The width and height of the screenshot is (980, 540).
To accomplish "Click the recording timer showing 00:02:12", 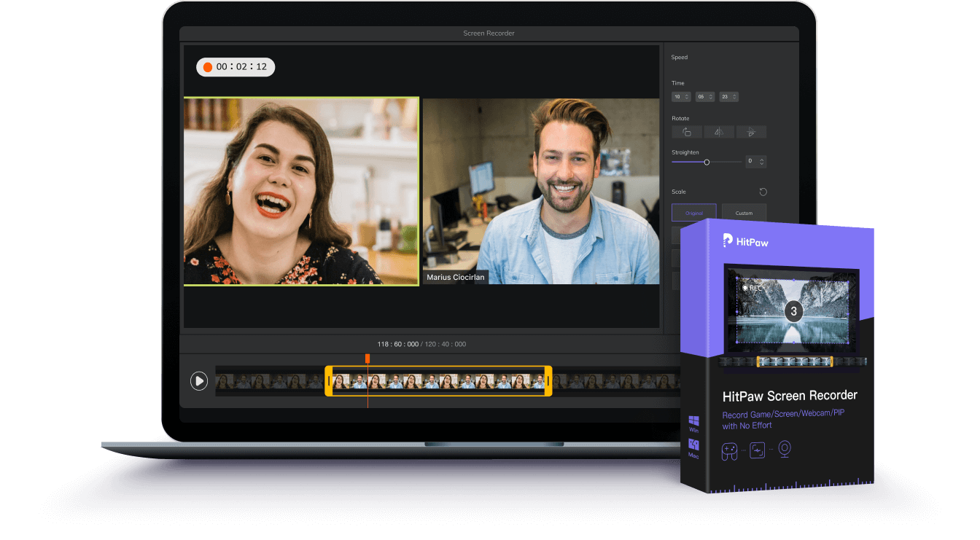I will (x=235, y=66).
